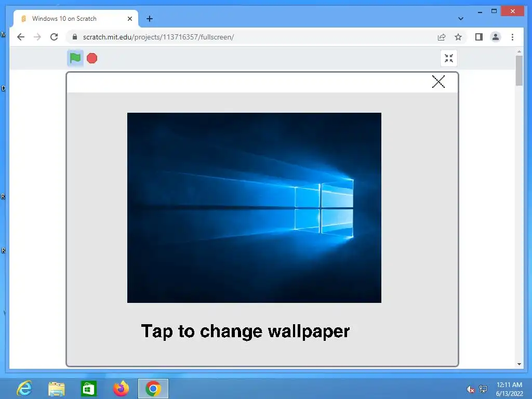Go forward with the forward arrow

tap(37, 37)
